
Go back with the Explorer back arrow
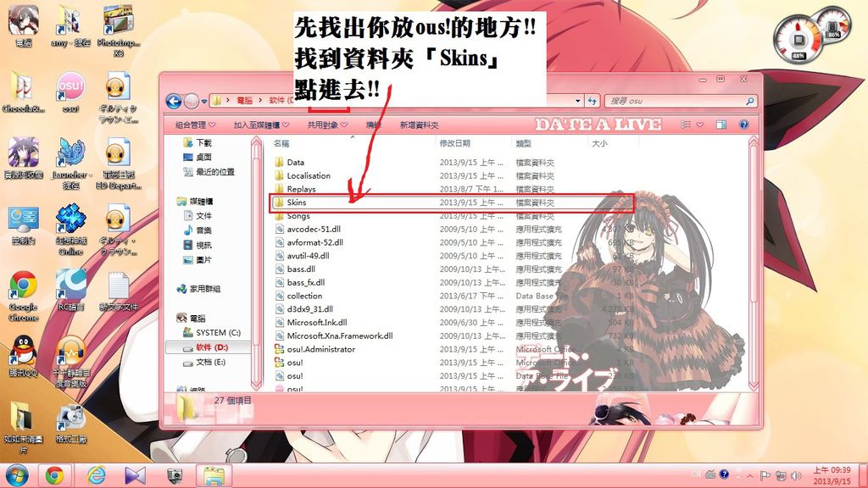click(174, 102)
